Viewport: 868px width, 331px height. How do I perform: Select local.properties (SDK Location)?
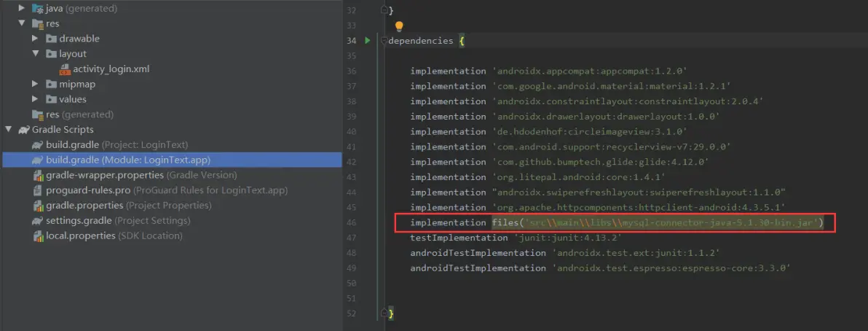coord(114,235)
